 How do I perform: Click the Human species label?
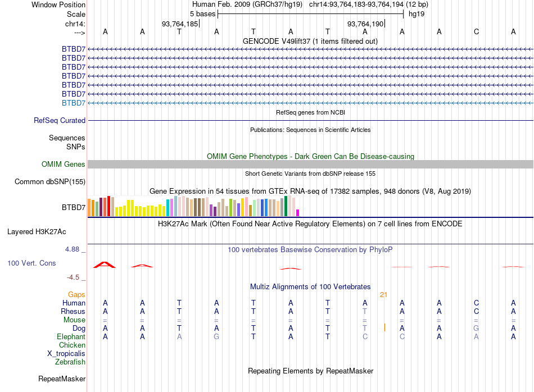point(74,303)
